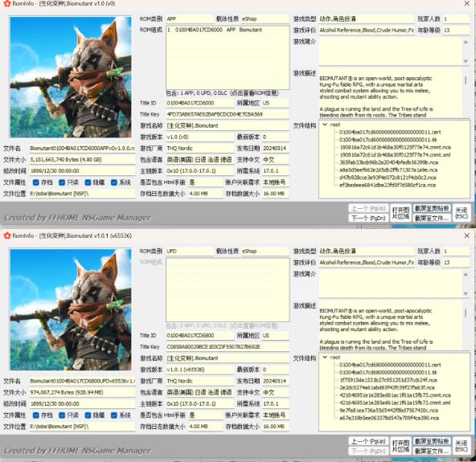Select 01004ba017cd6000...tik file in top tree
This screenshot has height=462, width=476.
coord(388,140)
